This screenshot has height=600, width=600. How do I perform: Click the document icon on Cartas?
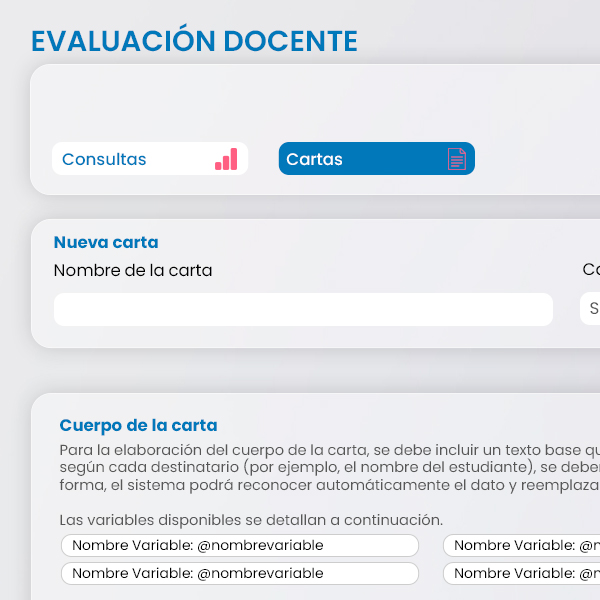tap(456, 159)
